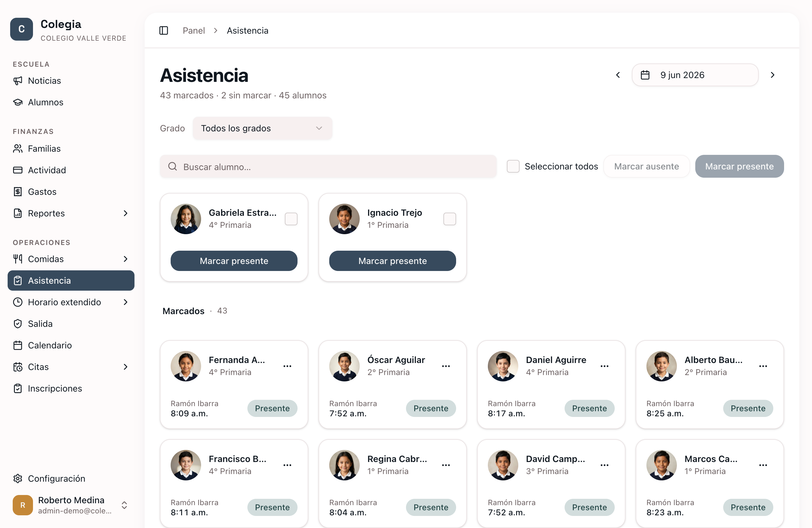Screen dimensions: 812x528
Task: Select Gabriela Estra. card checkbox
Action: [291, 219]
